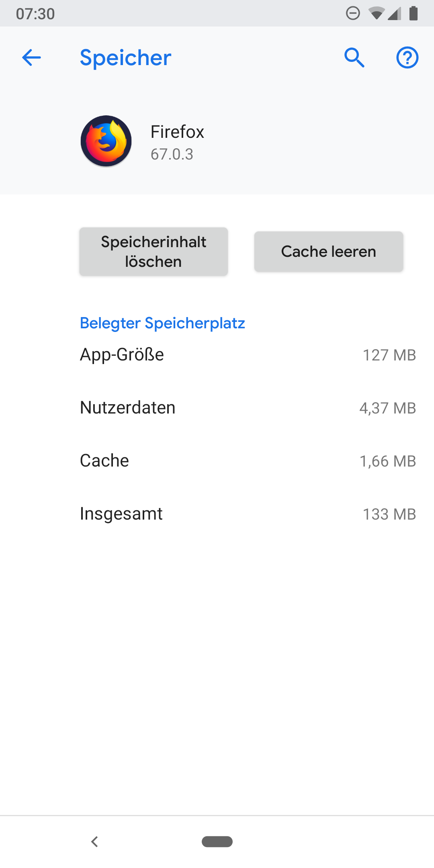This screenshot has width=434, height=868.
Task: Select the Nutzerdaten row
Action: pos(247,408)
